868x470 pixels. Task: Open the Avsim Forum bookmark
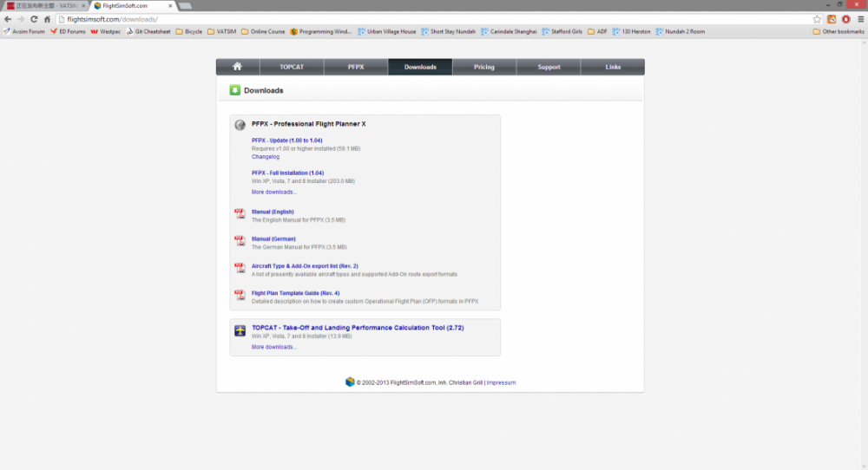[x=23, y=31]
